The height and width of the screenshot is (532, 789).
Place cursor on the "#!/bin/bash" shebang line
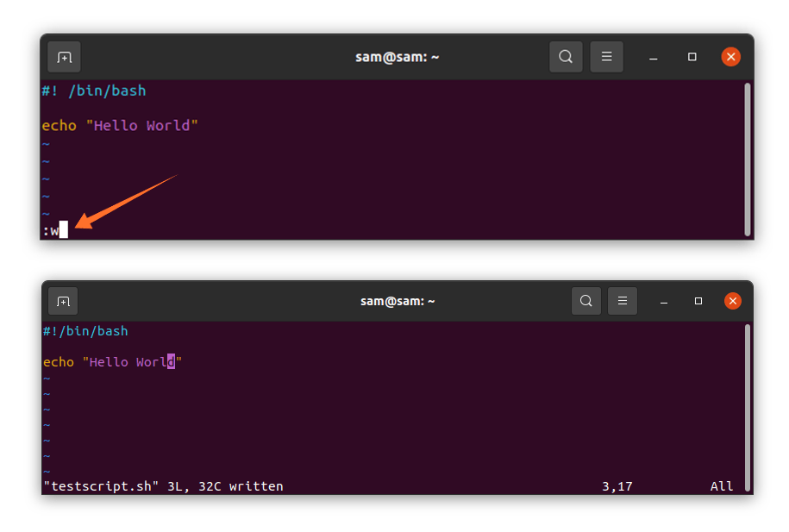84,331
